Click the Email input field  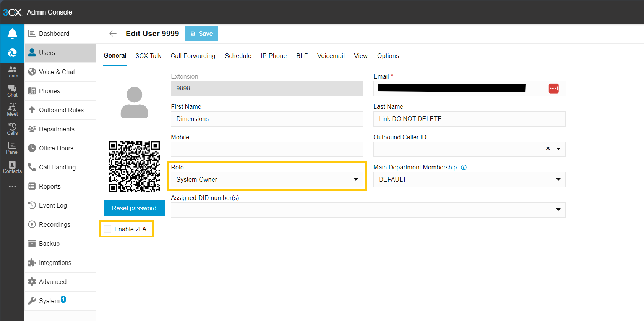coord(469,89)
